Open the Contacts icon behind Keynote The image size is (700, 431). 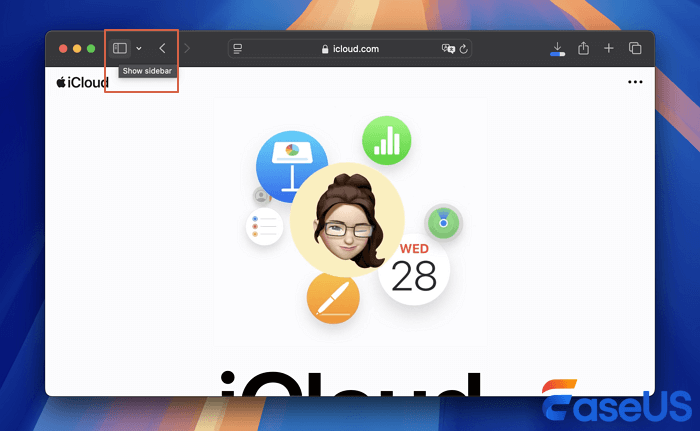coord(261,196)
